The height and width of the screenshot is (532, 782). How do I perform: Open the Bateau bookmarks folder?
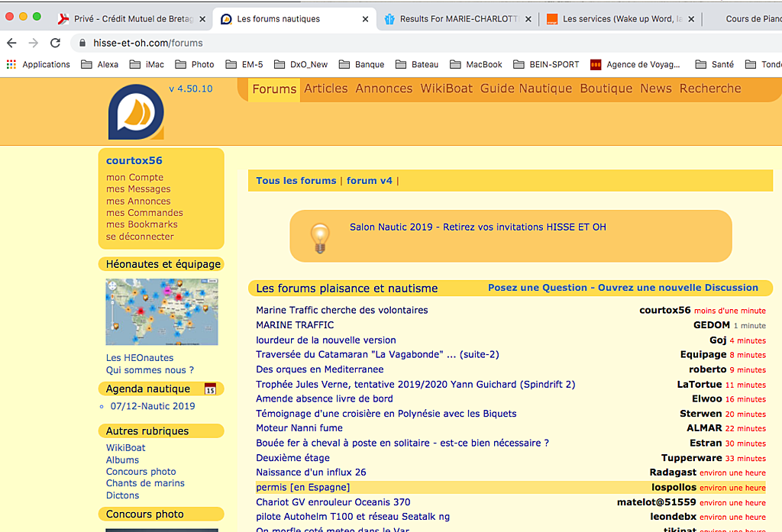pos(417,64)
